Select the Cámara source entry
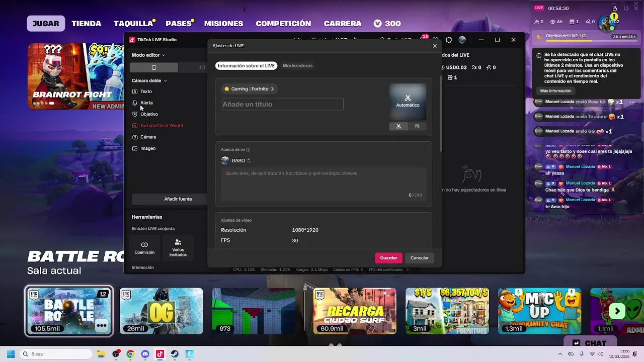This screenshot has width=644, height=362. tap(144, 137)
